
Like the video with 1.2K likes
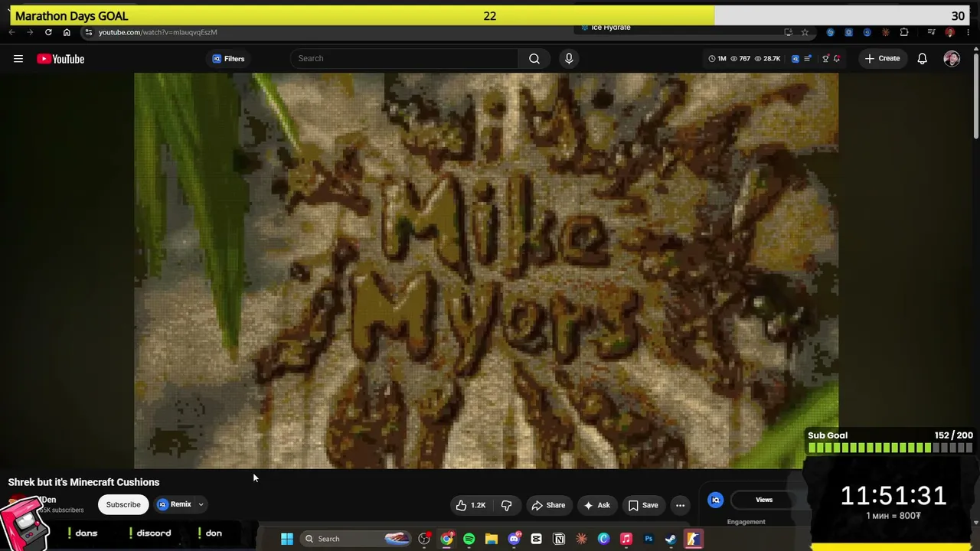pos(471,505)
